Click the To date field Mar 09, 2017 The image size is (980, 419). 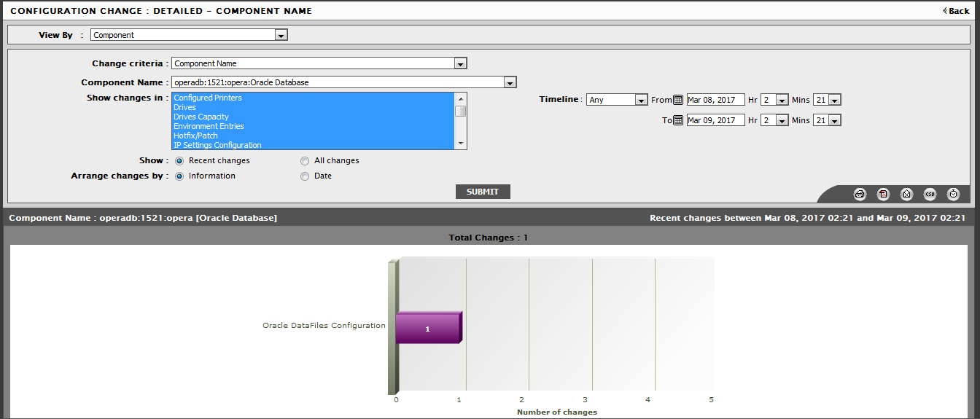pos(716,120)
